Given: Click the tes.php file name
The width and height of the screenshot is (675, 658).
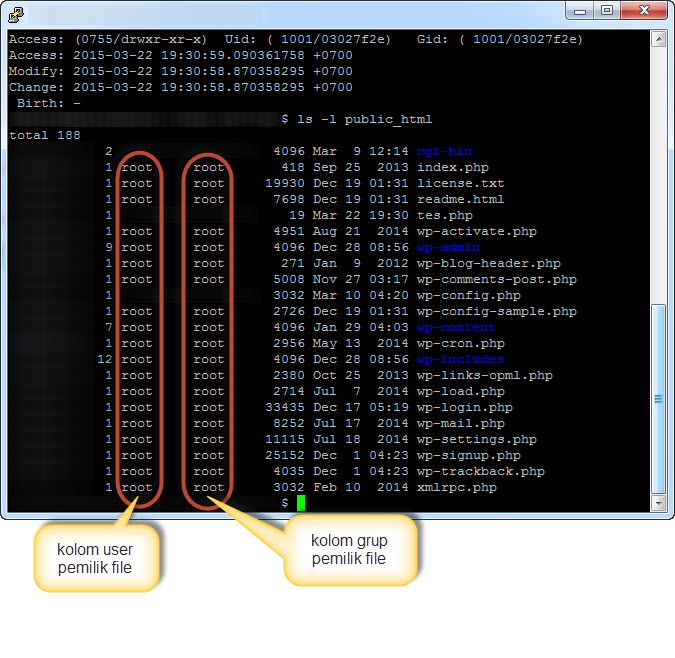Looking at the screenshot, I should coord(444,215).
